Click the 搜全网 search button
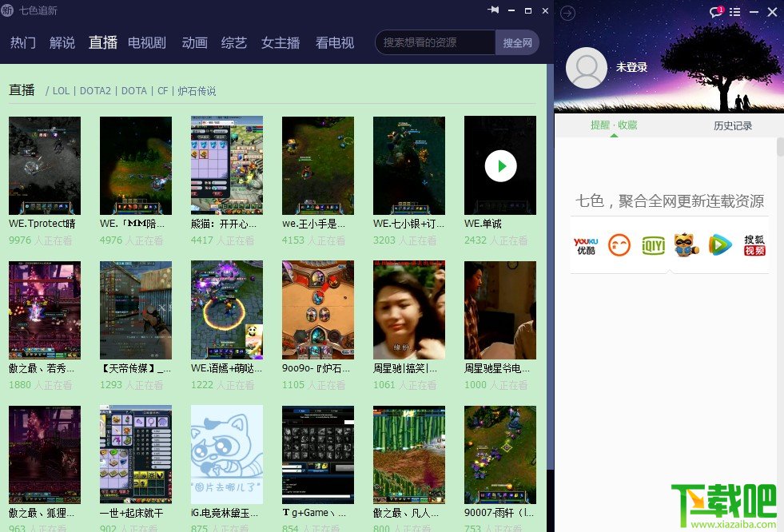Screen dimensions: 784x532 [x=516, y=42]
